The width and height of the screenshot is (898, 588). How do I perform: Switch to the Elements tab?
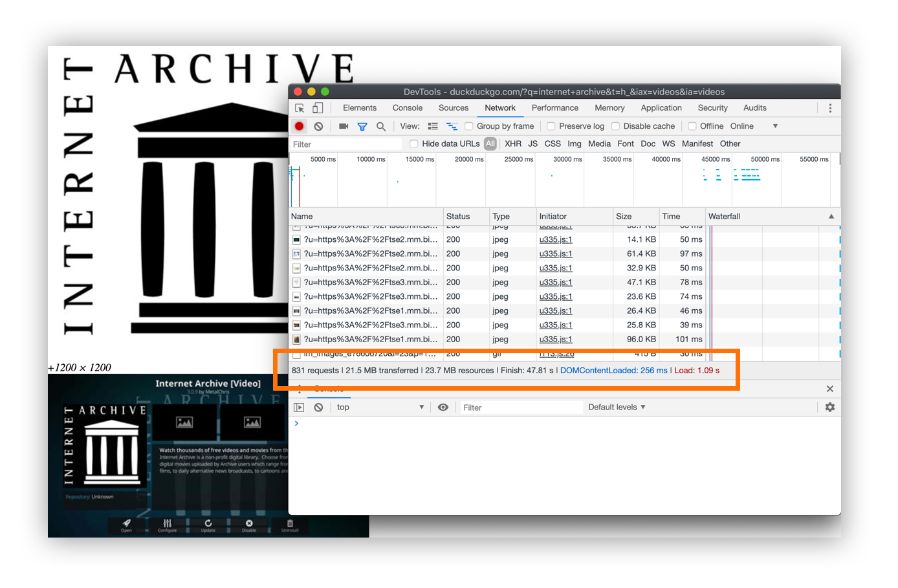[360, 108]
